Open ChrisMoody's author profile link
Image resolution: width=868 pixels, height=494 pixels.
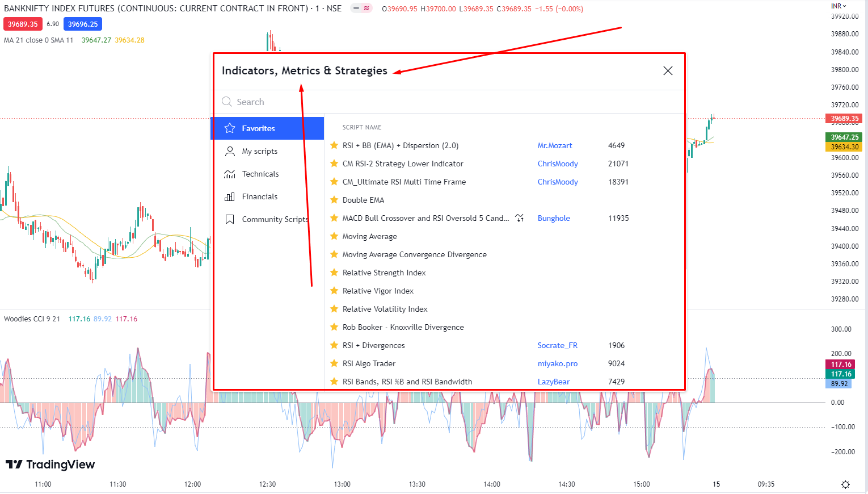point(558,163)
